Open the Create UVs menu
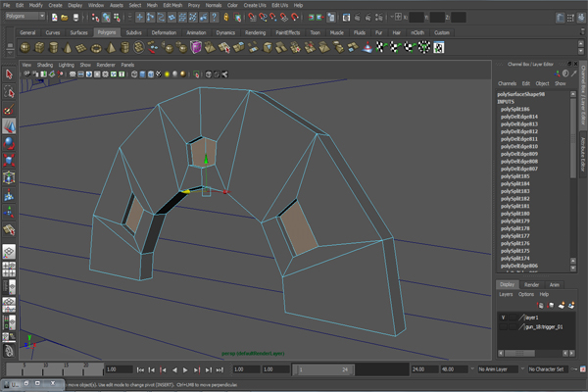The width and height of the screenshot is (588, 392). click(255, 5)
